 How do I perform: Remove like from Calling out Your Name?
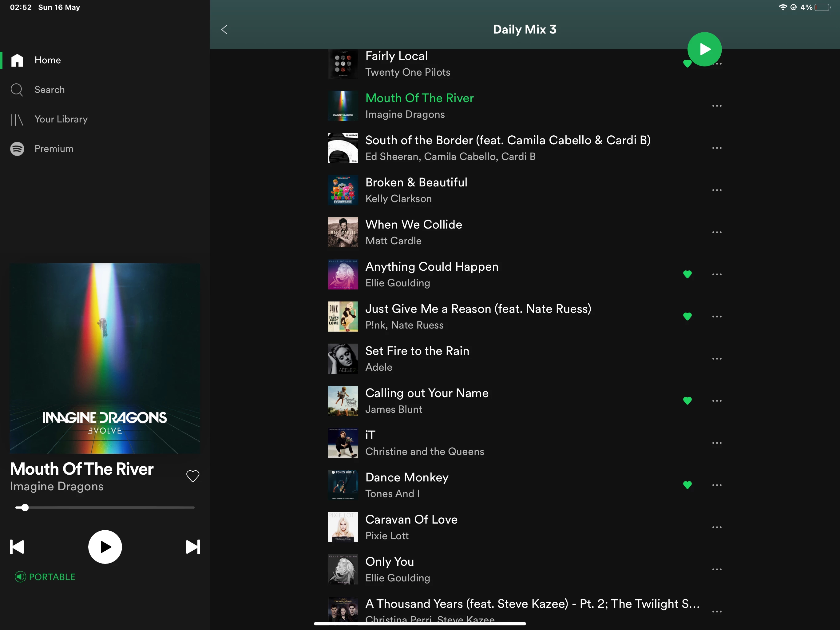click(687, 401)
